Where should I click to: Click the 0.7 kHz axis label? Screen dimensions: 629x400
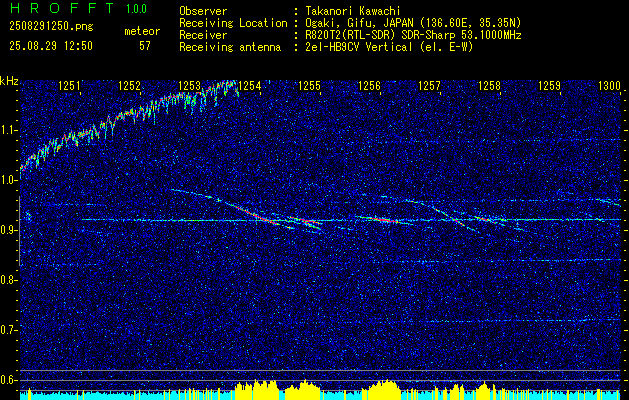pos(9,330)
